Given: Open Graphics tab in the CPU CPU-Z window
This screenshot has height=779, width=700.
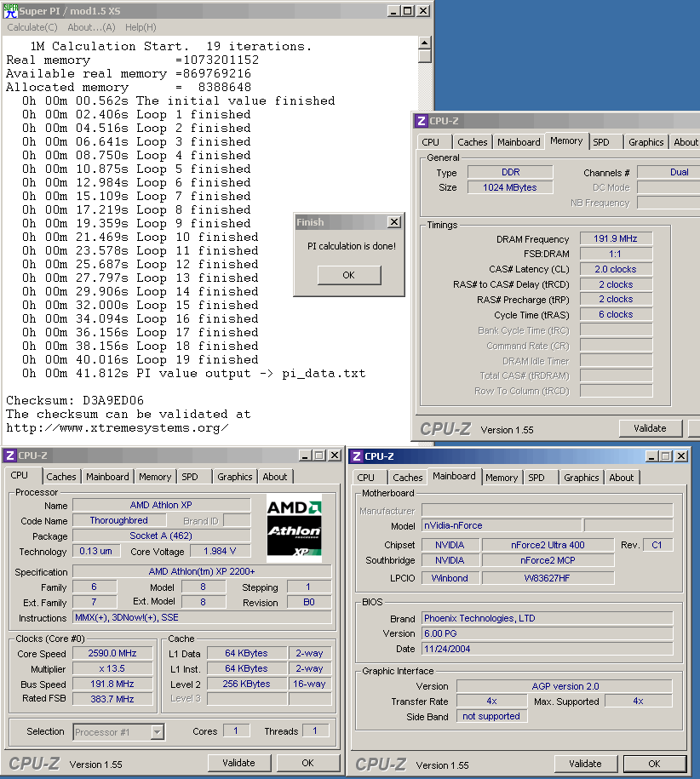Looking at the screenshot, I should pos(234,477).
